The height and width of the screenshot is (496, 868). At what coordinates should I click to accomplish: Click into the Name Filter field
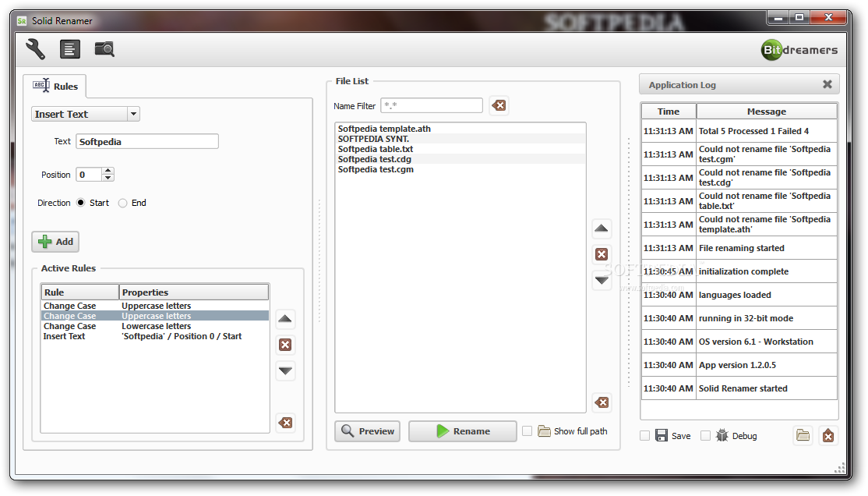tap(432, 105)
